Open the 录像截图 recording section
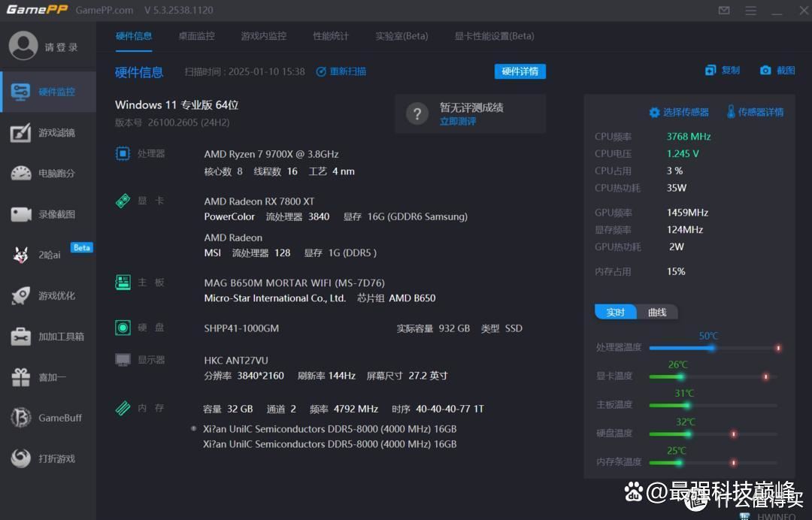The height and width of the screenshot is (520, 812). 48,214
